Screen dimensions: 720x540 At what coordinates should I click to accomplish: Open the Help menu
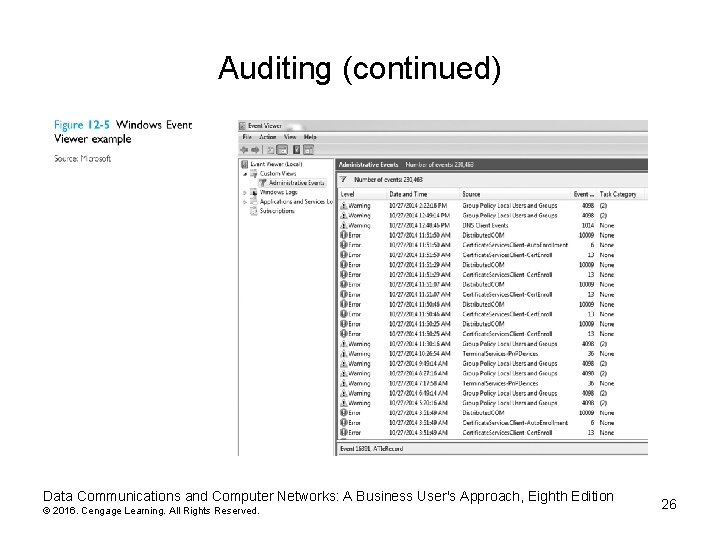click(x=310, y=137)
